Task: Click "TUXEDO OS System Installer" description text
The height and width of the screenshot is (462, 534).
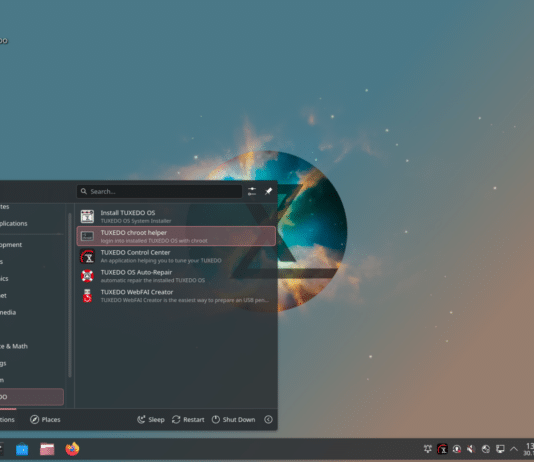Action: (x=136, y=221)
